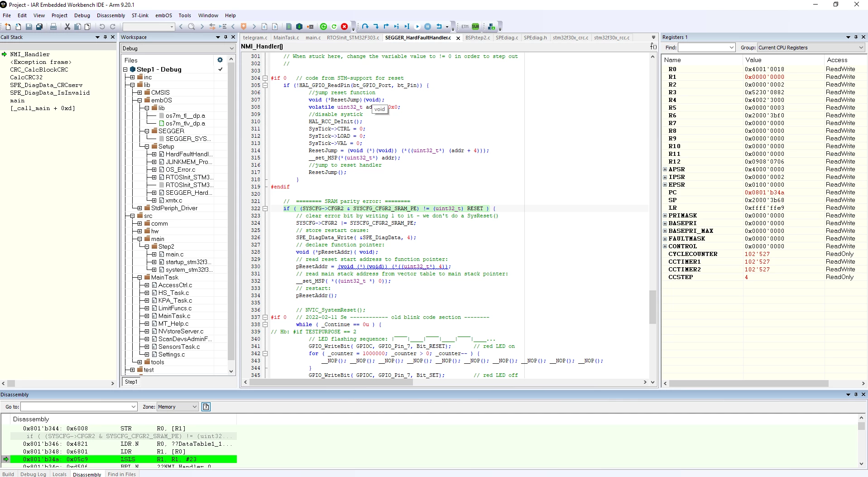The height and width of the screenshot is (477, 868).
Task: Expand the StdPeriph_Driver folder
Action: (x=140, y=208)
